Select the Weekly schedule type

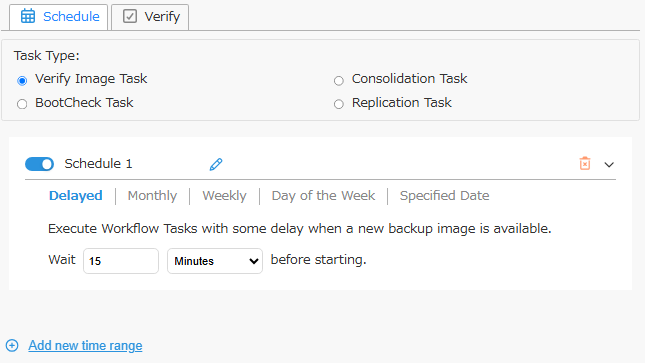coord(224,195)
